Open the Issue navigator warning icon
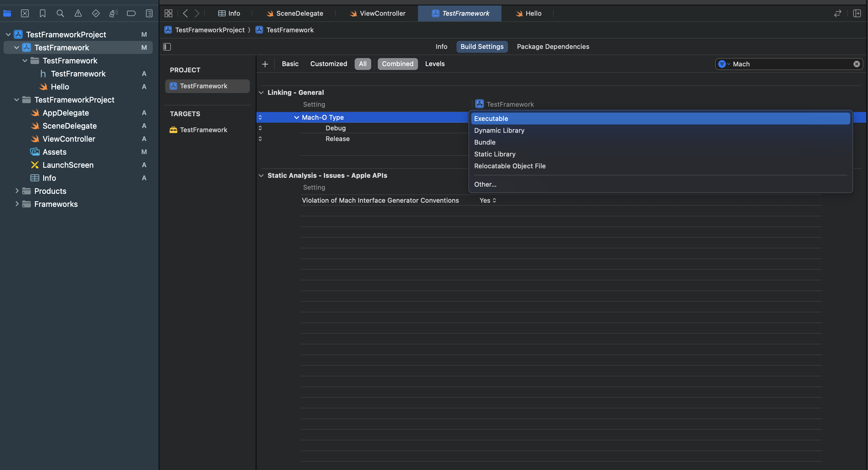Screen dimensions: 868x470 pyautogui.click(x=78, y=14)
